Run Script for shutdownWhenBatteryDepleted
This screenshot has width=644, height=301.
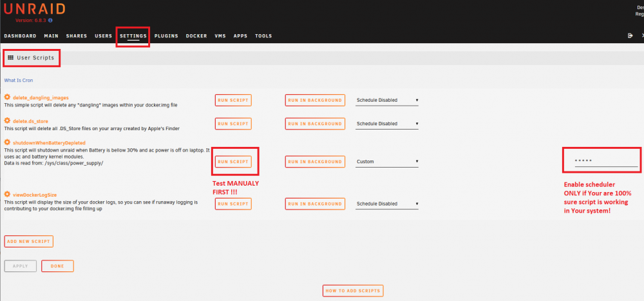click(x=233, y=162)
